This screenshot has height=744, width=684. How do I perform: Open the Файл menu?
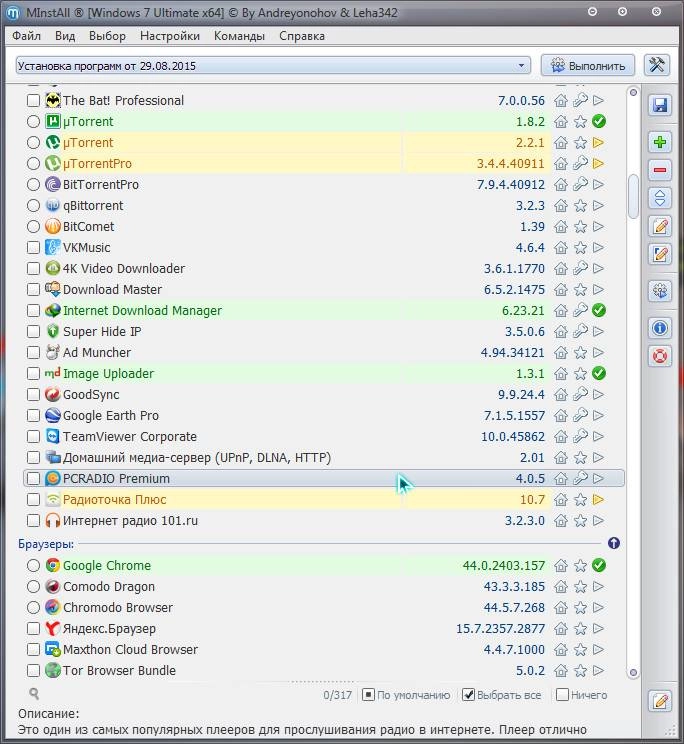point(27,36)
